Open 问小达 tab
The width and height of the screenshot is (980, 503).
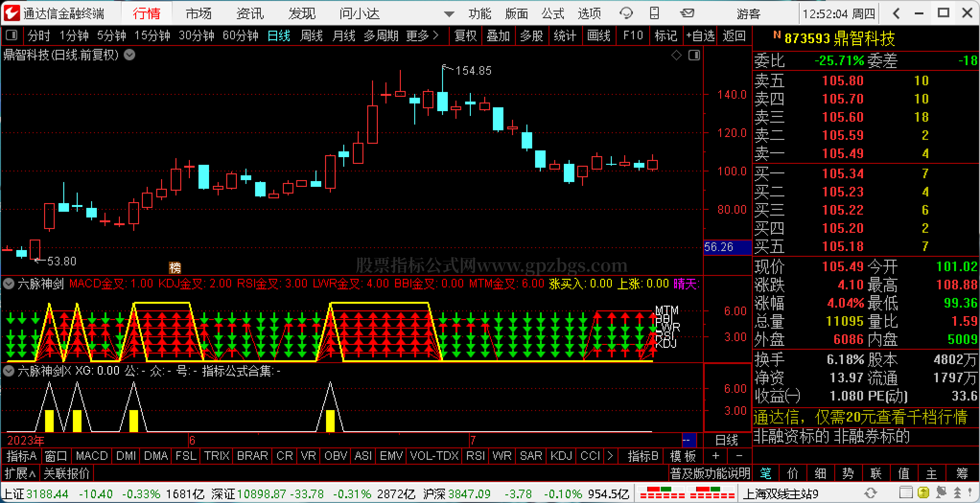[360, 13]
